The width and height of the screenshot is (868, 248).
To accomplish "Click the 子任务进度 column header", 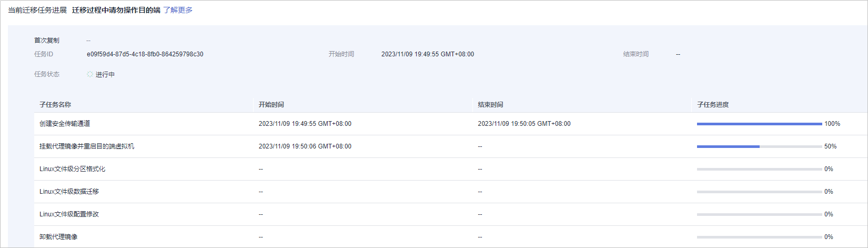I will 713,105.
